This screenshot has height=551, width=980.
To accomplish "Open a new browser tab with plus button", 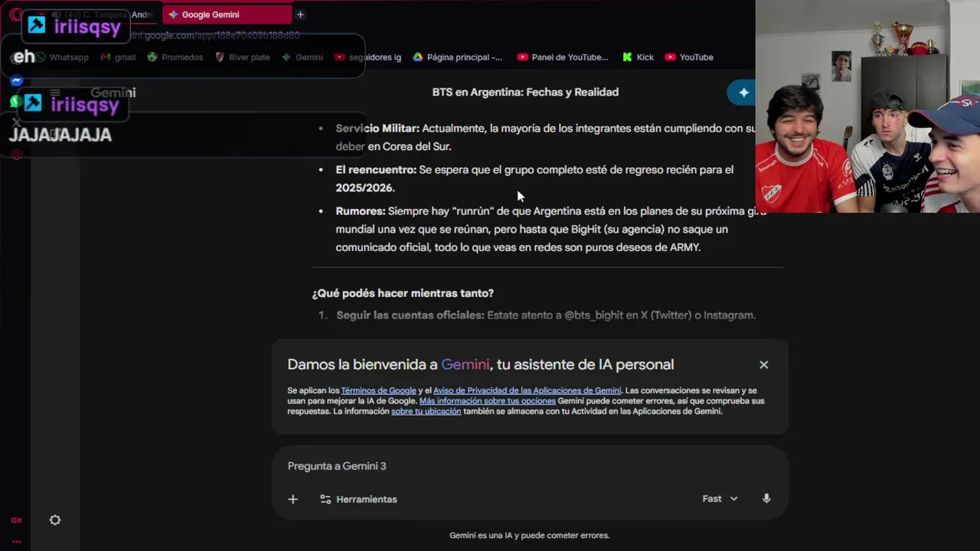I will coord(300,15).
